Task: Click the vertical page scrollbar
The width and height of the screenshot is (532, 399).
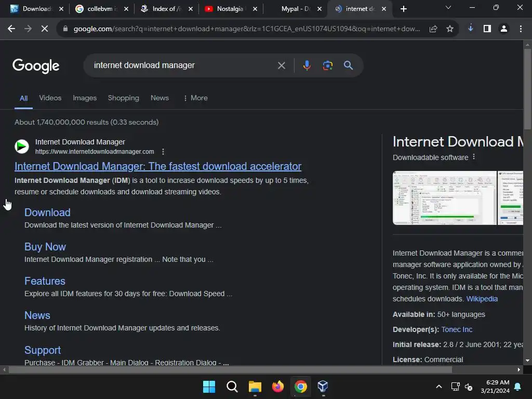Action: (x=527, y=89)
